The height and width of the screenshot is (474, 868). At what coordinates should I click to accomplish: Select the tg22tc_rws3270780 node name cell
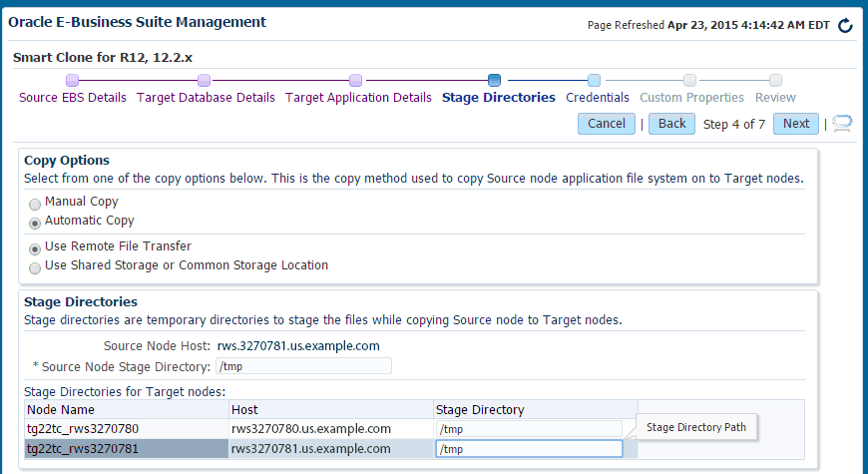[127, 429]
